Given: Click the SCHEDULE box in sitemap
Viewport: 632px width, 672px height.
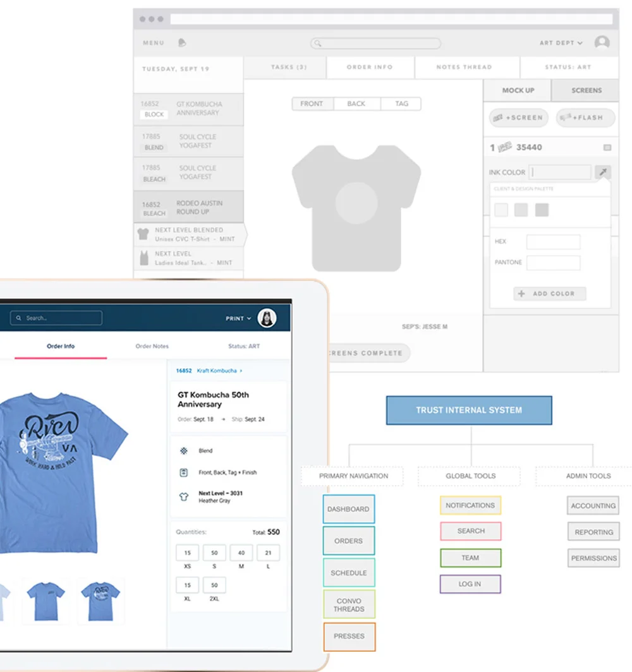Looking at the screenshot, I should 349,573.
